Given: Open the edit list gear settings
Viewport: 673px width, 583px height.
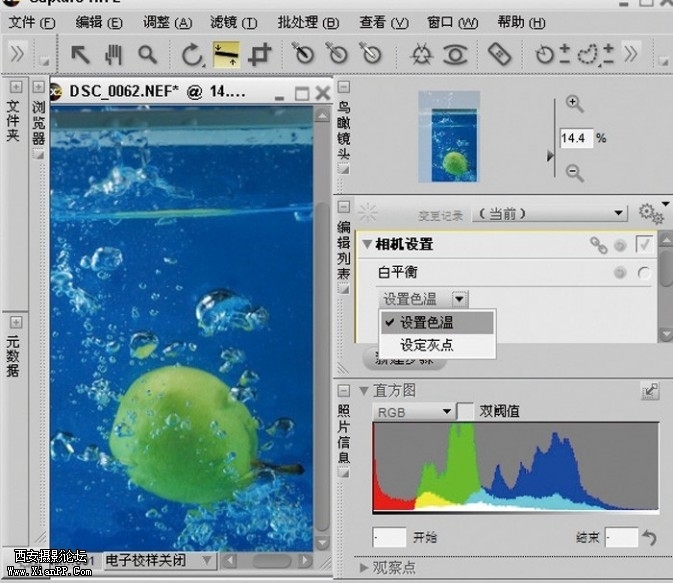Looking at the screenshot, I should 651,213.
